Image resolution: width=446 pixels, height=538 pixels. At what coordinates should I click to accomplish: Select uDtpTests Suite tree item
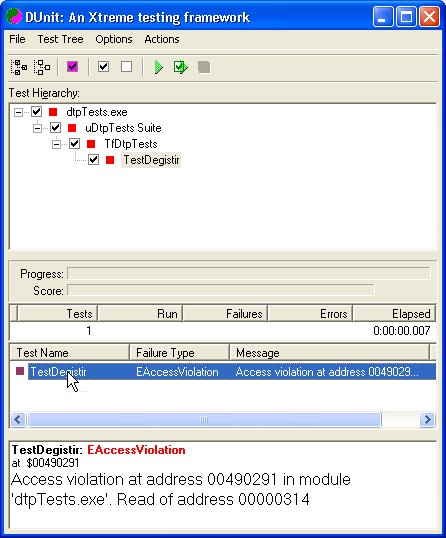pyautogui.click(x=123, y=128)
